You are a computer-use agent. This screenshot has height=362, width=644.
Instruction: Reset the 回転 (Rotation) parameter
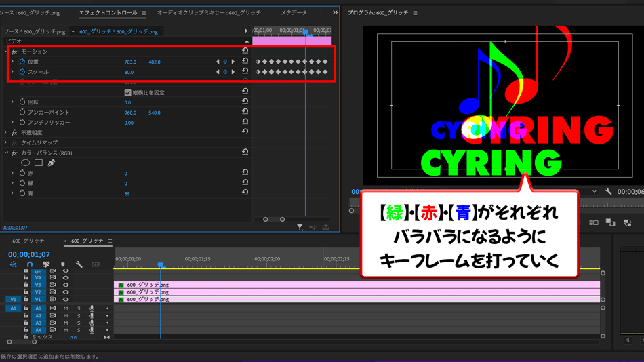(x=245, y=102)
